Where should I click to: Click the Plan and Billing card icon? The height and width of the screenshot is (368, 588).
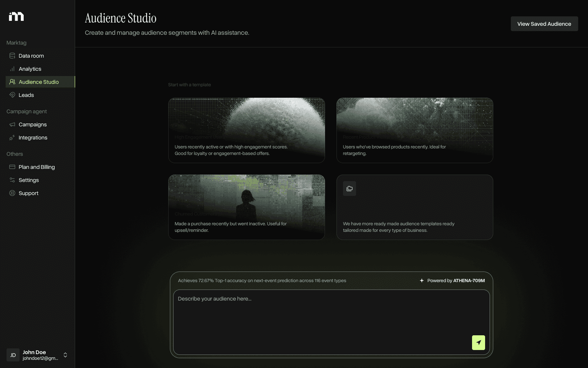[x=12, y=167]
